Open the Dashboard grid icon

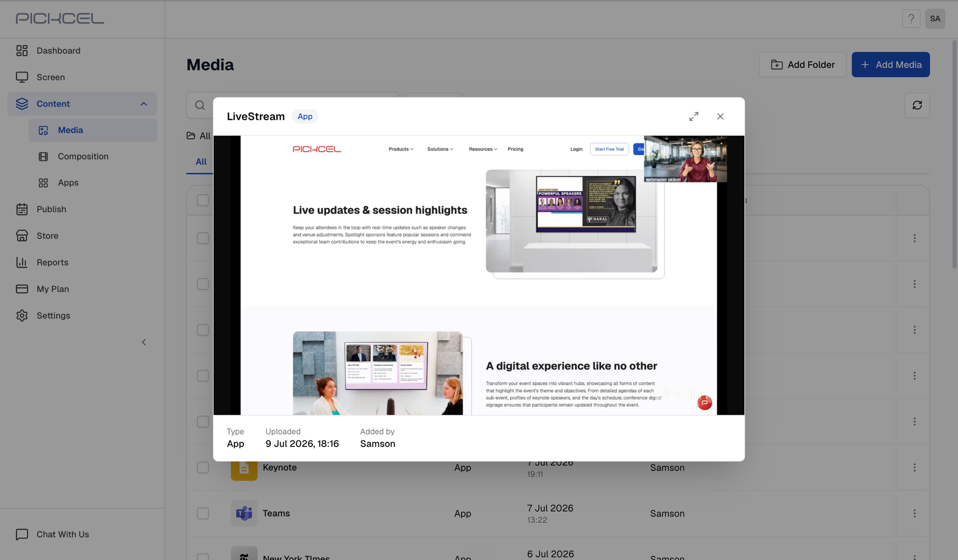[x=22, y=51]
